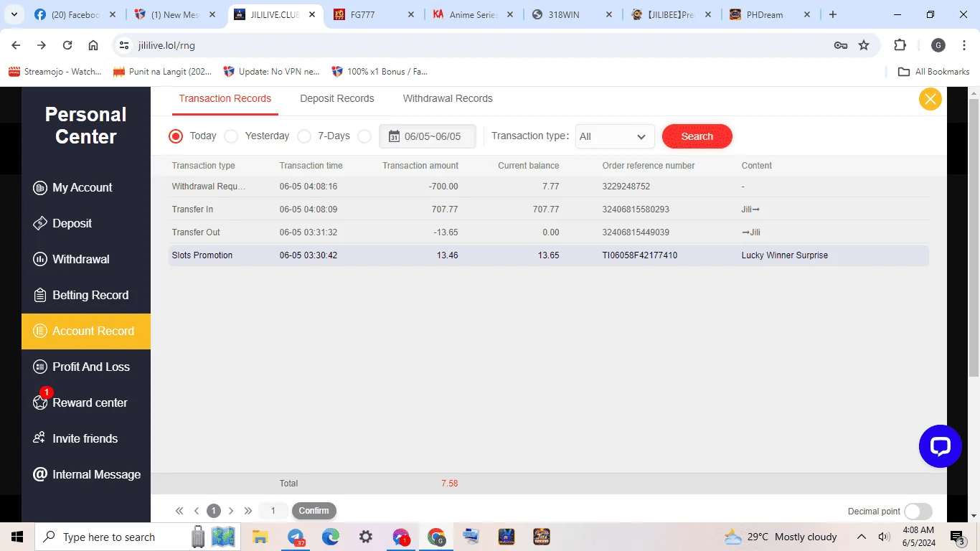
Task: Go to the last page of records
Action: tap(248, 511)
